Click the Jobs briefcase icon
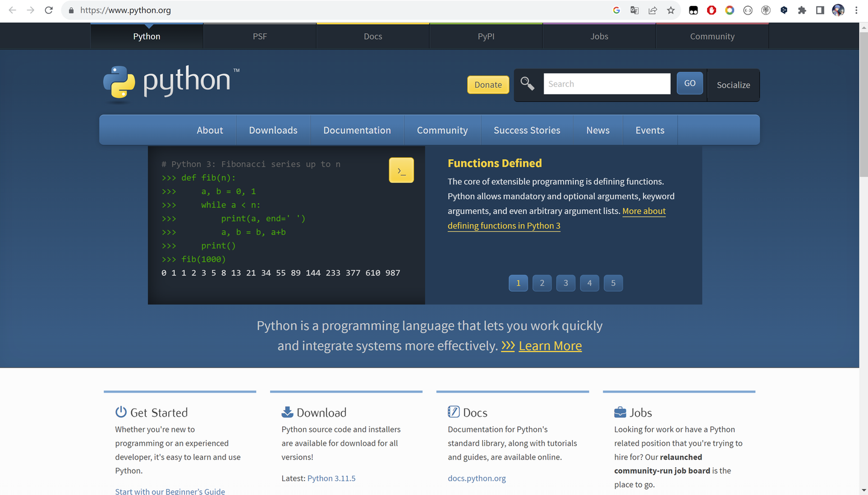 click(620, 411)
